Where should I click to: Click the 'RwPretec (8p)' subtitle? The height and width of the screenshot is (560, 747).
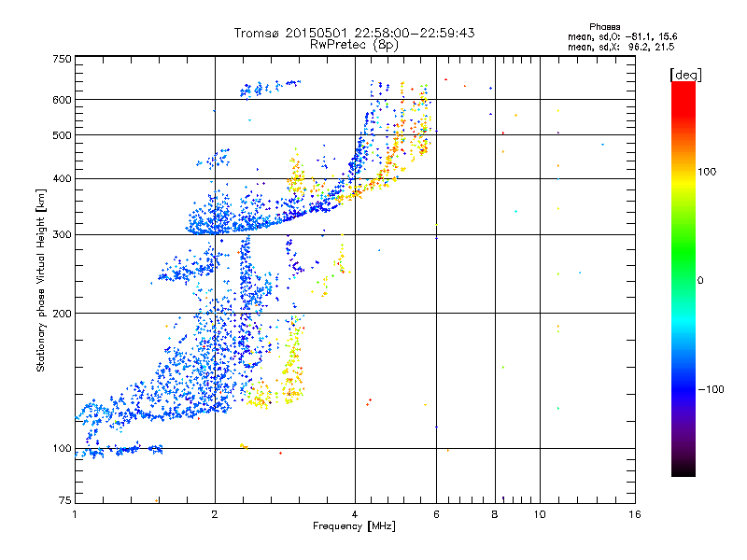tap(354, 45)
